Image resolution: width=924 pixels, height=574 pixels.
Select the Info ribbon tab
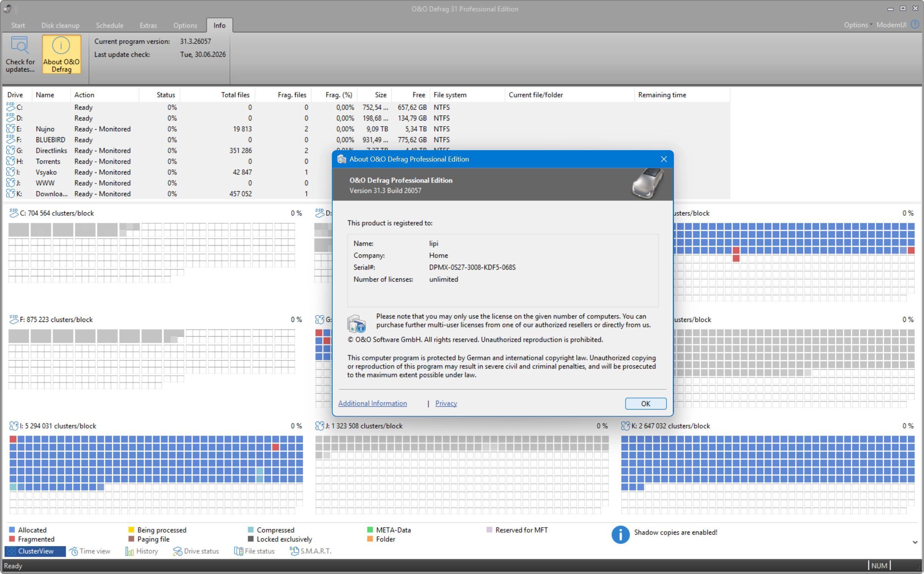click(x=219, y=25)
